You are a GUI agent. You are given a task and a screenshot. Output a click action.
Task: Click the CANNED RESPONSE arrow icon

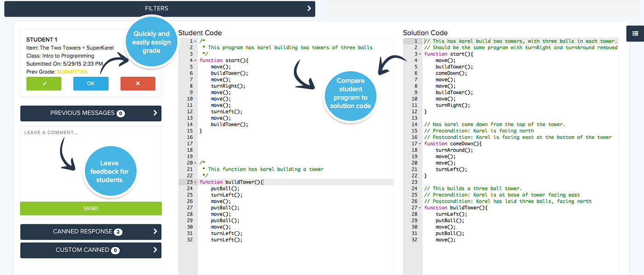[156, 232]
